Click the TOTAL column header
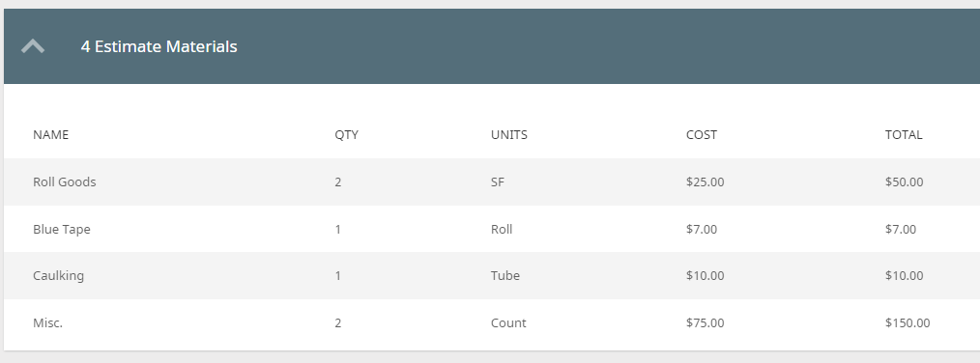Screen dimensions: 980x363 (x=903, y=135)
